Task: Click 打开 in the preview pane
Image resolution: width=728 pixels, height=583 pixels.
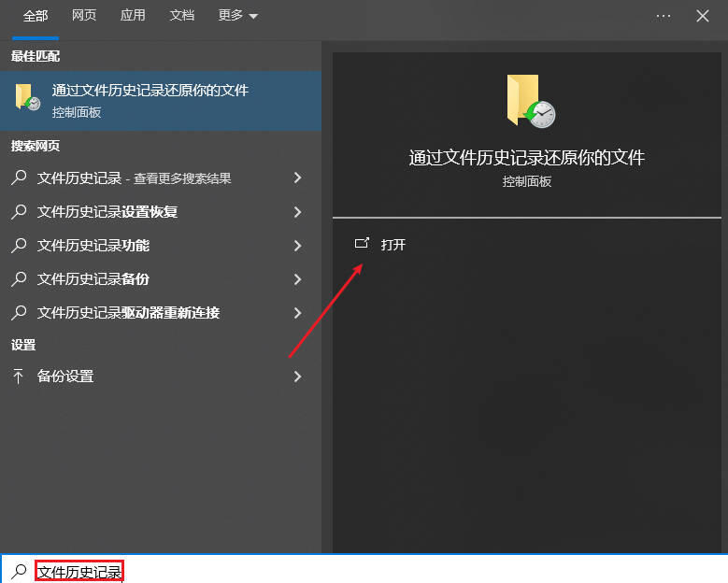Action: (x=393, y=245)
